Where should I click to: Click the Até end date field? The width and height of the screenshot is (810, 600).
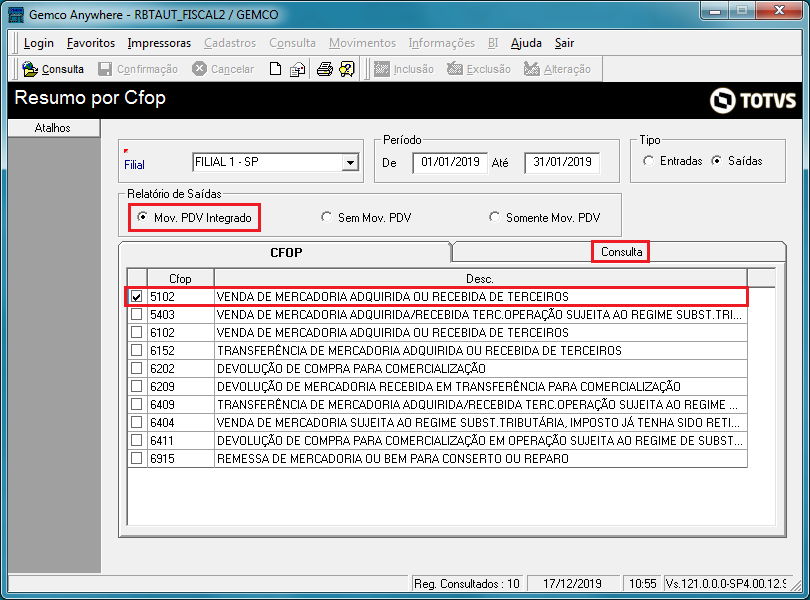click(x=562, y=162)
